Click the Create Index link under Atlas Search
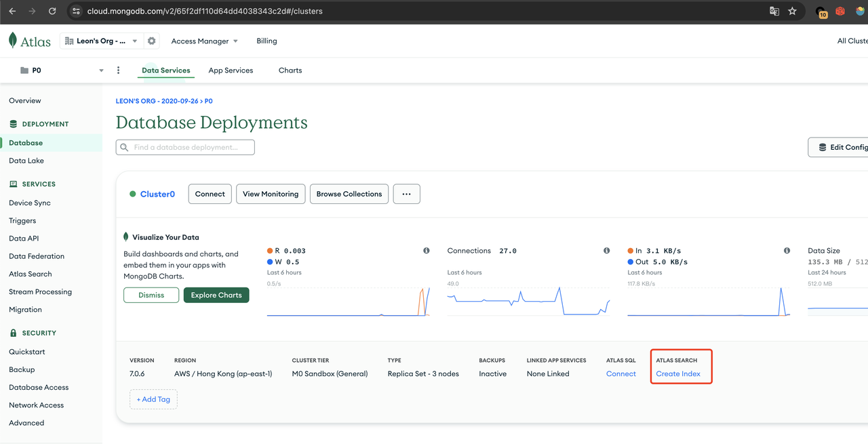The image size is (868, 444). point(678,374)
